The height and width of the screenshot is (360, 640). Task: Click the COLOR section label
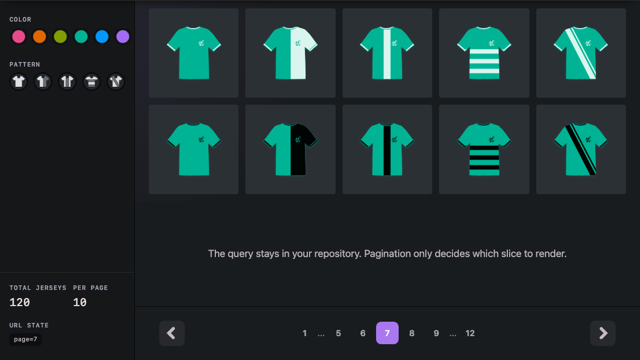tap(20, 20)
